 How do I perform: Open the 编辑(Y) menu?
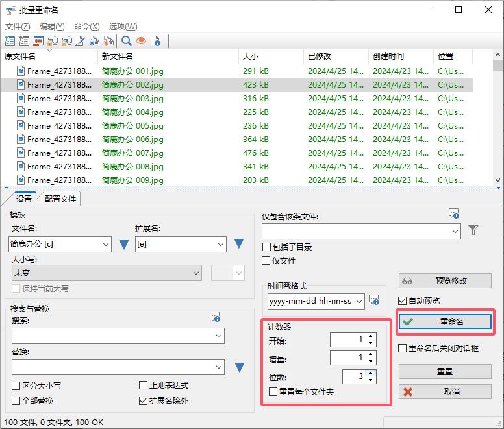52,27
